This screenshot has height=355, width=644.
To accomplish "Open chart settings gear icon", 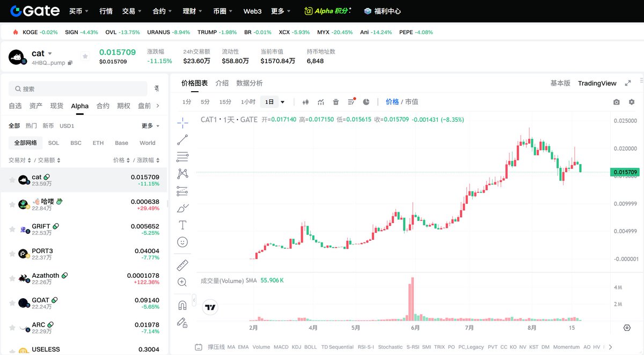I will [x=632, y=102].
